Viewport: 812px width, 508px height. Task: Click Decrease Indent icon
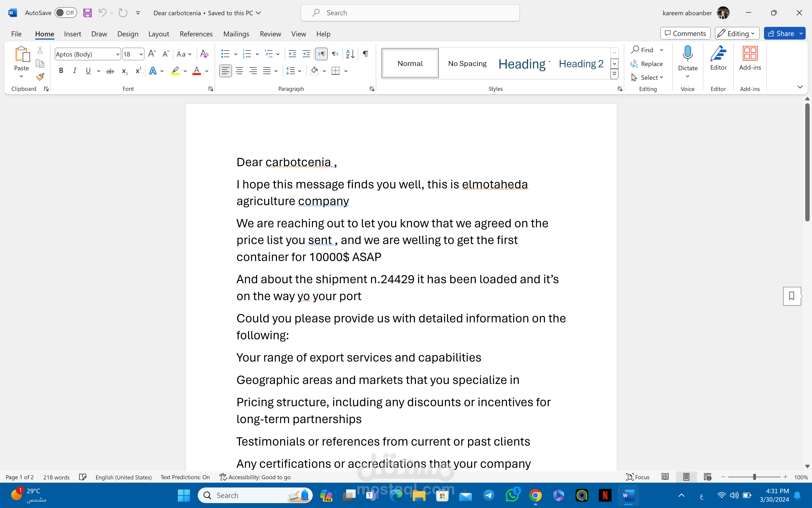[292, 54]
